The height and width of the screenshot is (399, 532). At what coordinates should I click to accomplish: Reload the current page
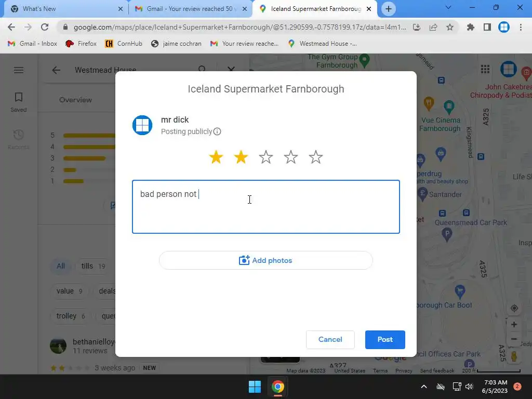pyautogui.click(x=45, y=27)
